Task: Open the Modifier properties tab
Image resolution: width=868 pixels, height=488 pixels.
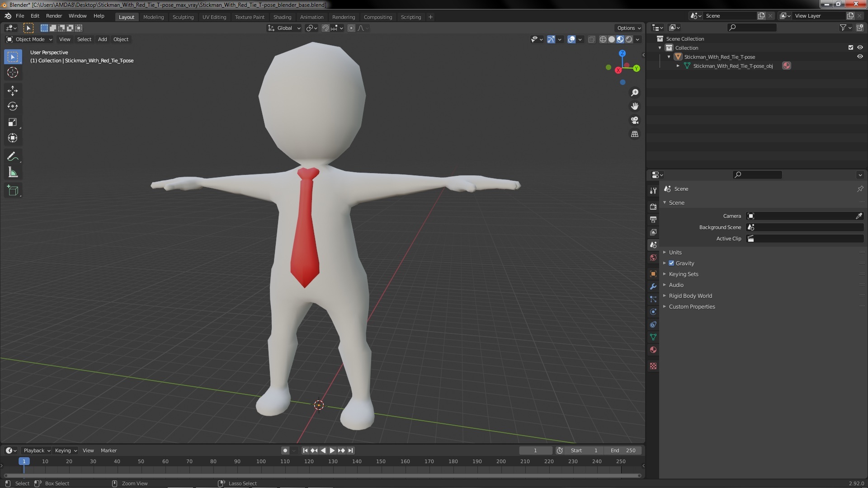Action: point(653,286)
